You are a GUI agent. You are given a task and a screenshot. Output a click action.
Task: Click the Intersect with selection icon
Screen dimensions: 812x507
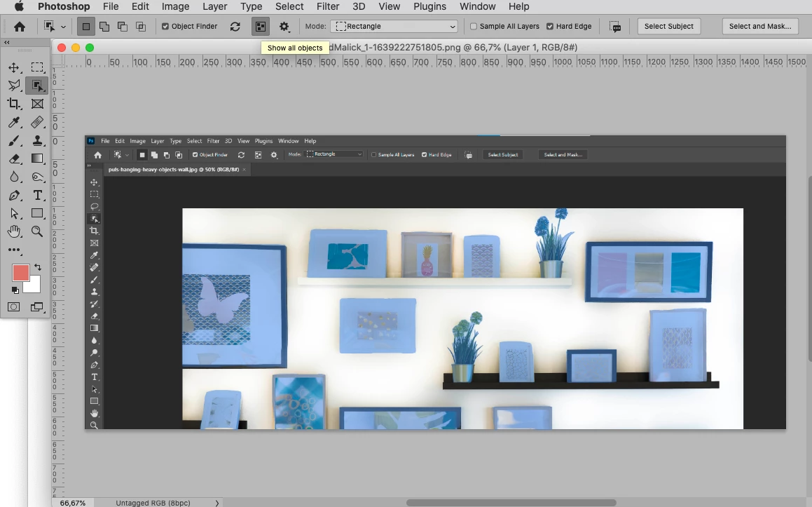point(140,27)
